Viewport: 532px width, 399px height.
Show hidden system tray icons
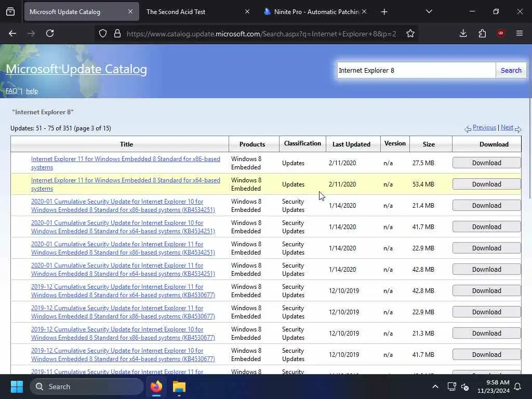click(x=435, y=387)
